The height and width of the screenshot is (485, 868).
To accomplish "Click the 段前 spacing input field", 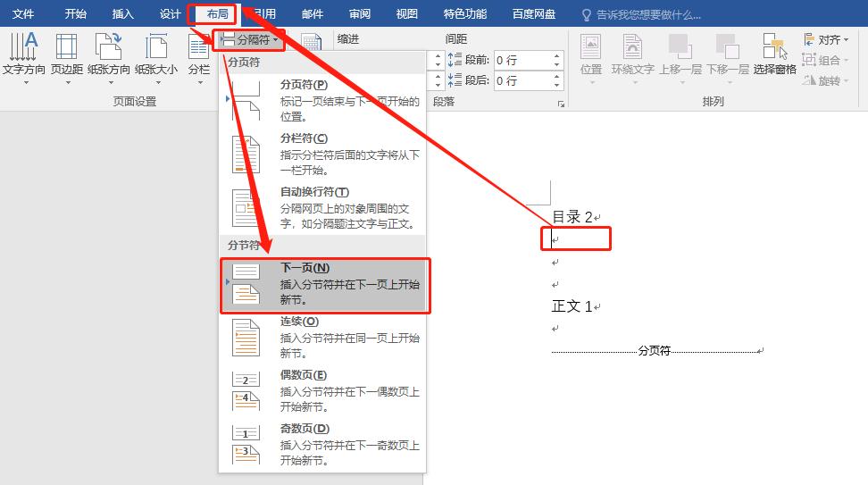I will 522,60.
